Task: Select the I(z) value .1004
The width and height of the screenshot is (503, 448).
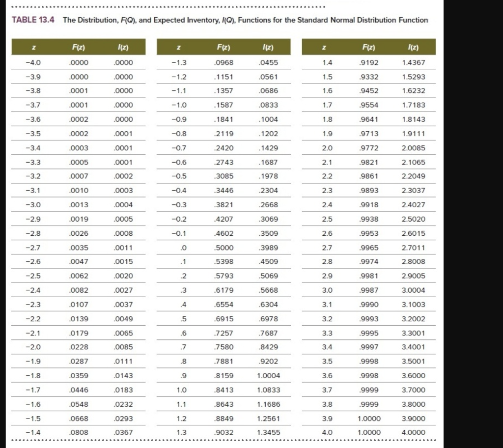Action: click(269, 119)
